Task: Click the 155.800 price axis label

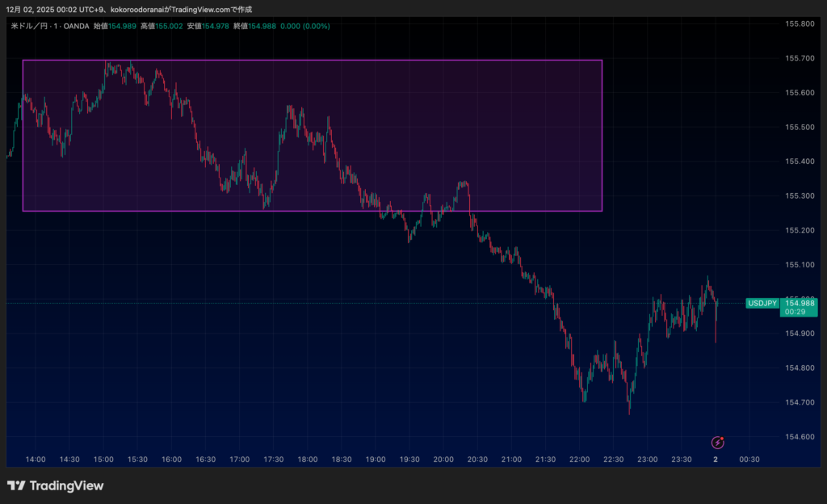Action: point(798,24)
